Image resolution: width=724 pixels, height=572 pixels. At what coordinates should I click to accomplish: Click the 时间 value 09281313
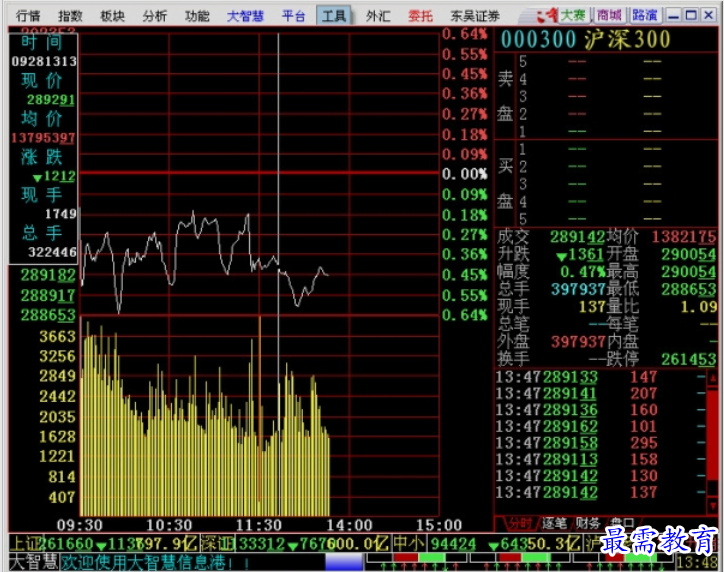tap(44, 61)
